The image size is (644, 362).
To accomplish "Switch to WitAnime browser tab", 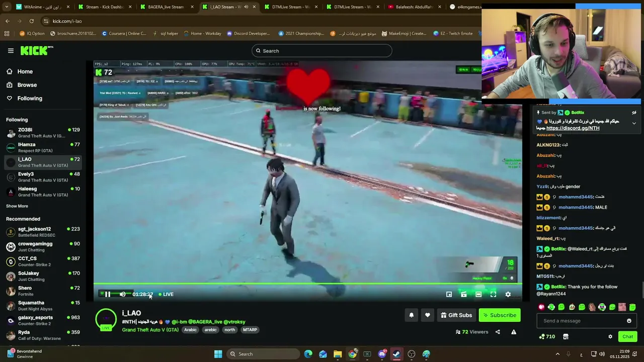I will (42, 7).
